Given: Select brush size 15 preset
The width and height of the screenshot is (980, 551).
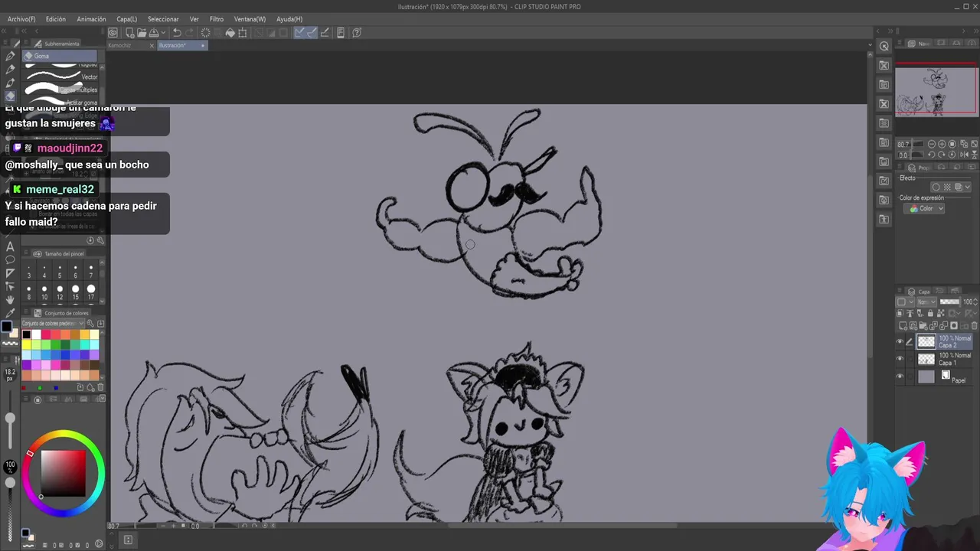Looking at the screenshot, I should click(75, 292).
